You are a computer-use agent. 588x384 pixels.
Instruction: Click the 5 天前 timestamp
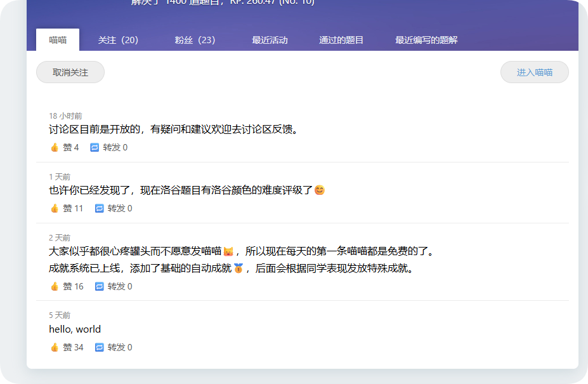click(x=60, y=315)
